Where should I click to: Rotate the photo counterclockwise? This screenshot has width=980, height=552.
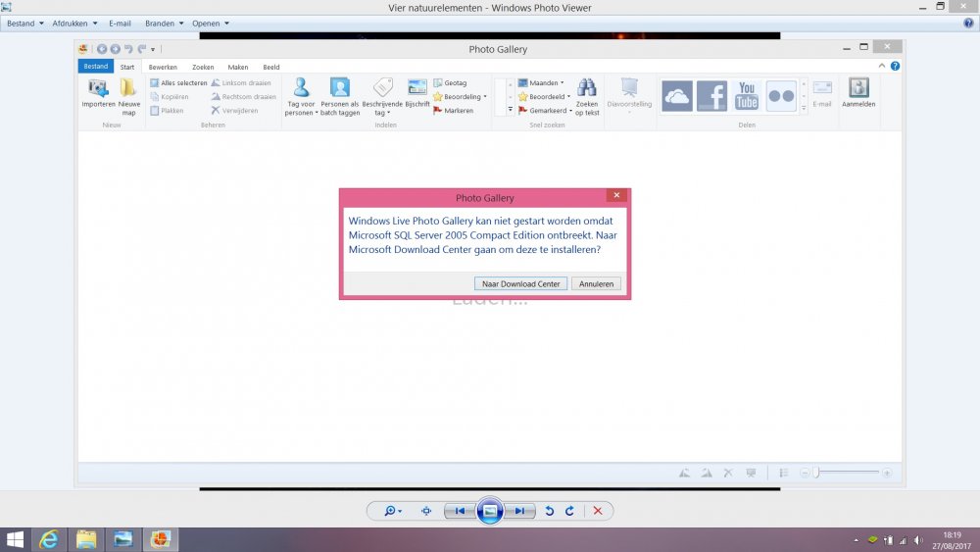click(549, 511)
